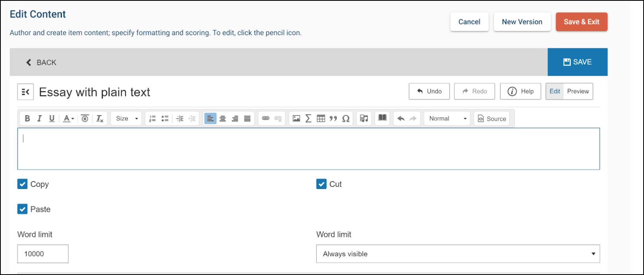Select the Edit tab

pos(555,91)
